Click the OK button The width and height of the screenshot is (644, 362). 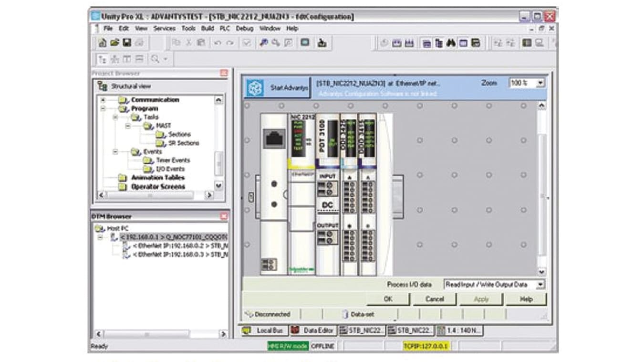point(389,299)
